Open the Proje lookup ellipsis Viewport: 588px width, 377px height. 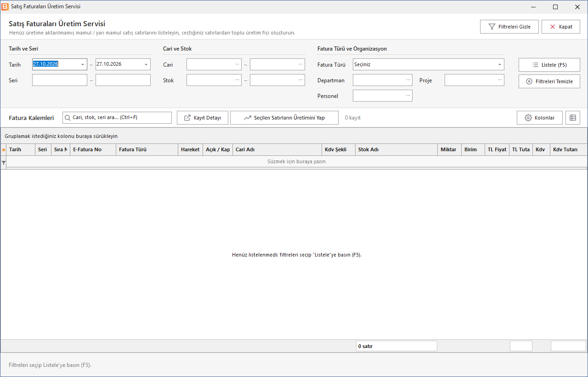[x=500, y=80]
